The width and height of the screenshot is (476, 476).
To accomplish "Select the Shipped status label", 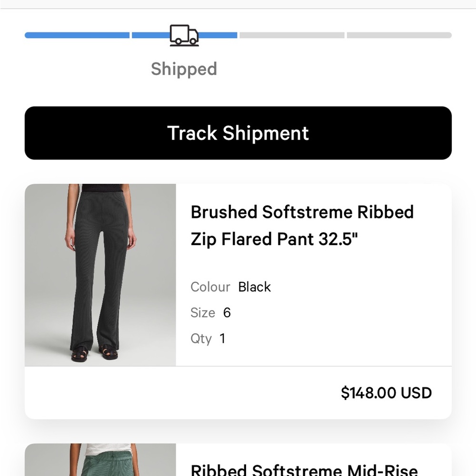I will pos(184,69).
